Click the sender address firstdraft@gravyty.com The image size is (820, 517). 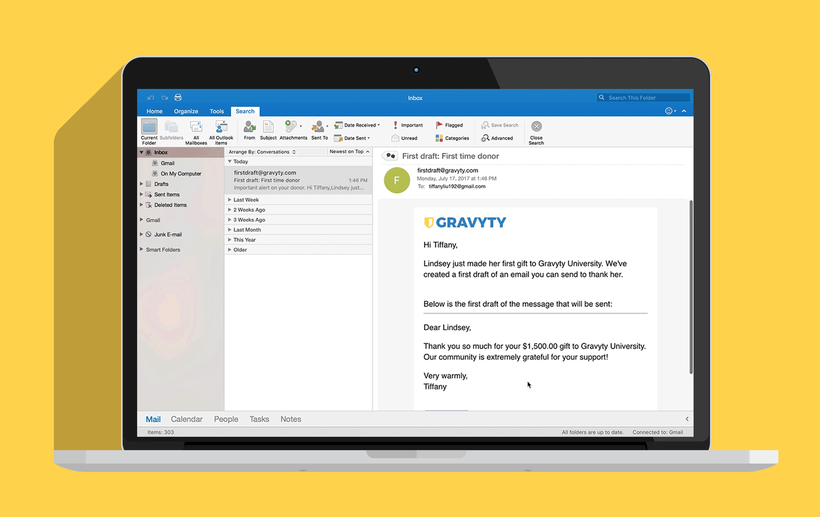click(448, 170)
